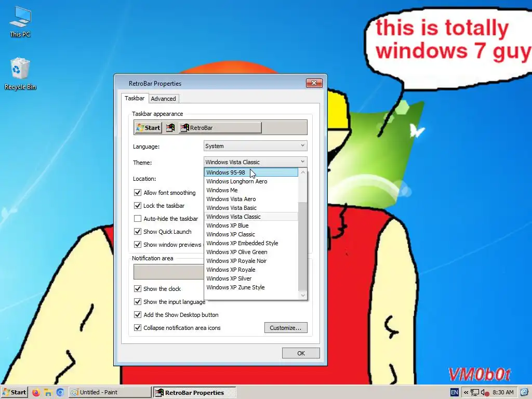Close the RetroBar Properties dialog
The width and height of the screenshot is (532, 399).
(x=314, y=83)
